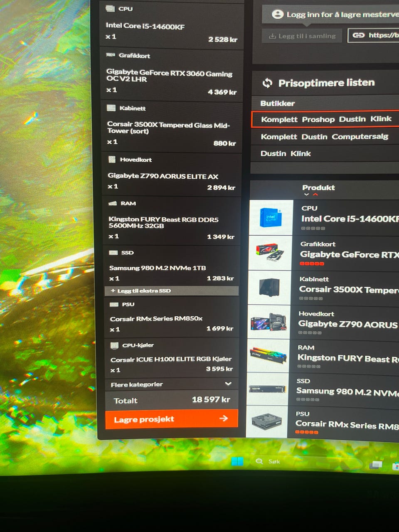Sort Produkt column descending arrow
This screenshot has width=399, height=532.
coord(306,194)
